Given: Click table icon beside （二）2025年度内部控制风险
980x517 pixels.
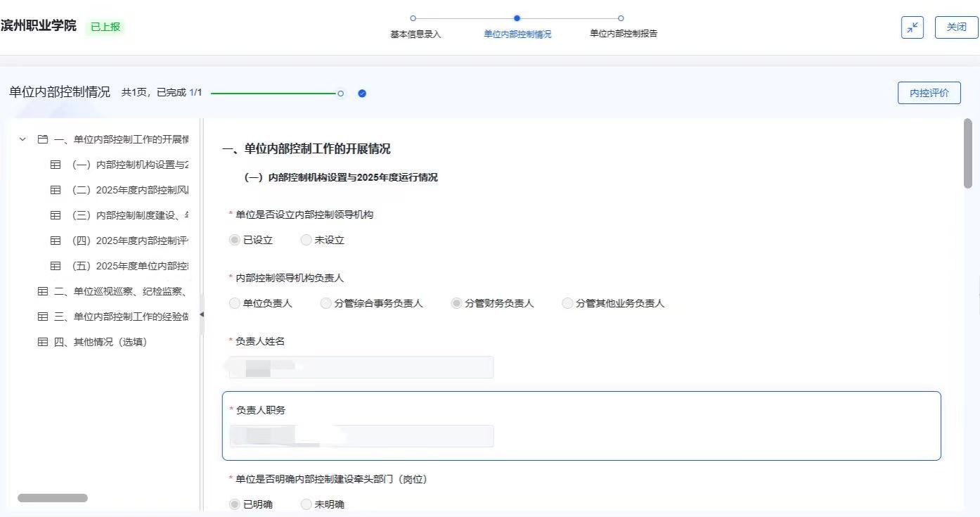Looking at the screenshot, I should [56, 190].
